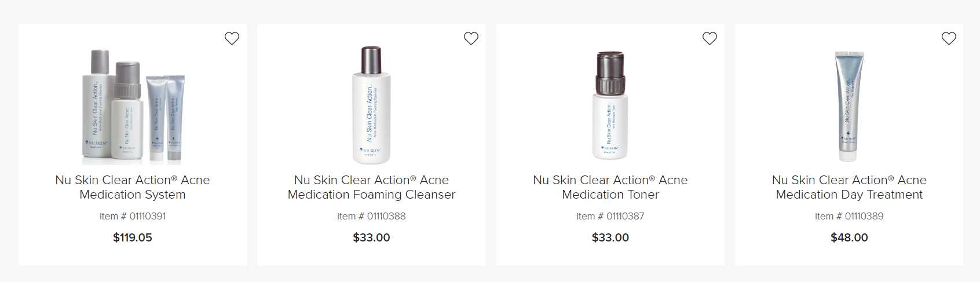Click heart icon on Foaming Cleanser card
The height and width of the screenshot is (282, 980).
click(471, 38)
